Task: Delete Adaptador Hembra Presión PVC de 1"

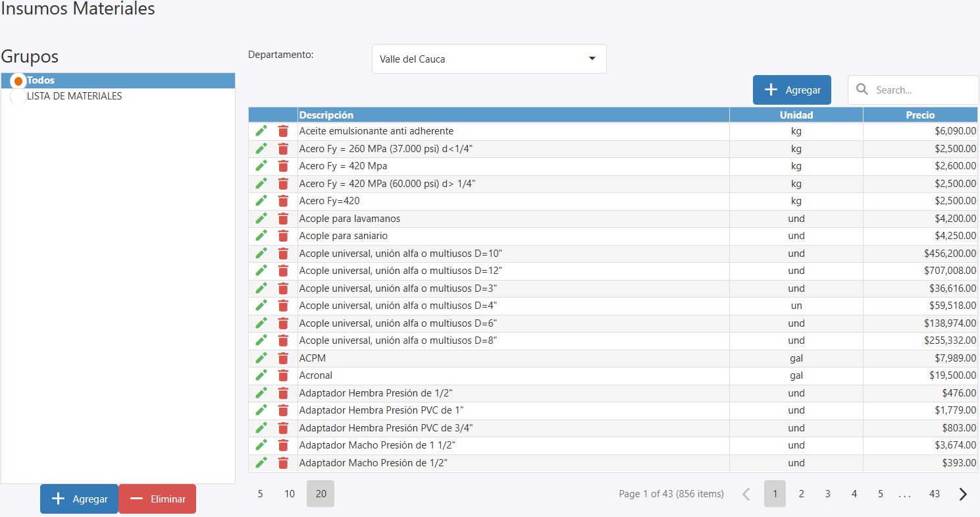Action: coord(283,410)
